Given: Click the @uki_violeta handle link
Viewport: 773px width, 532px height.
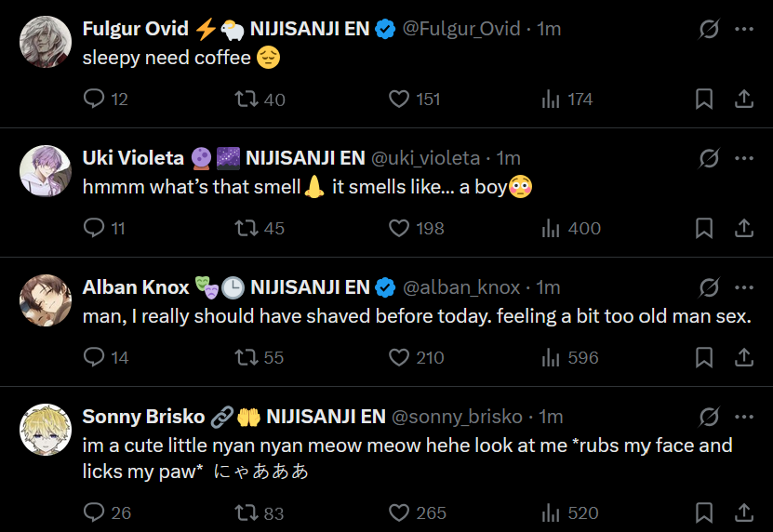Looking at the screenshot, I should [x=426, y=158].
